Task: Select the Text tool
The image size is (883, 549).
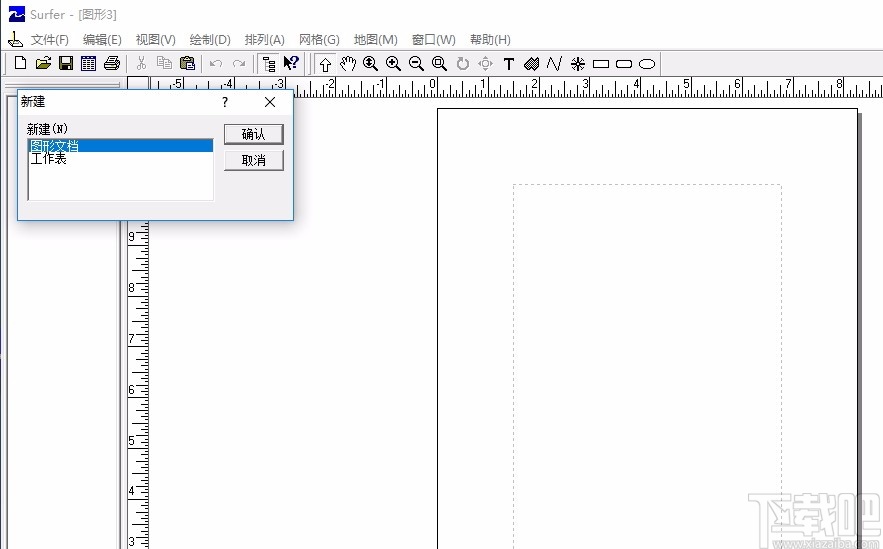Action: 509,64
